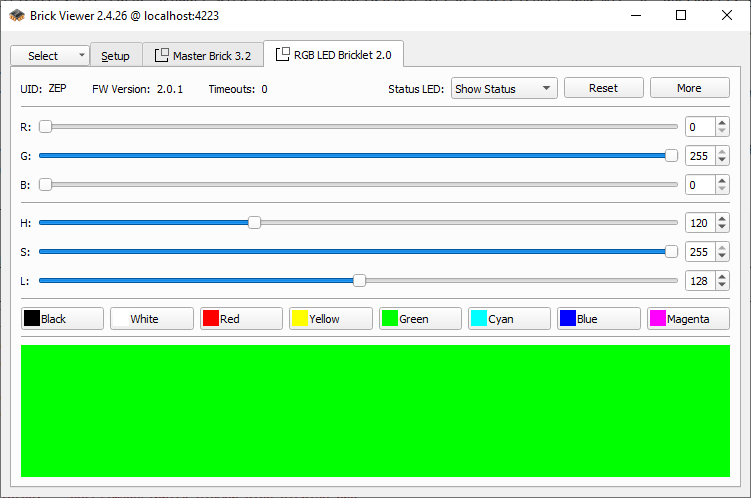The image size is (751, 498).
Task: Decrease the L value with down arrow
Action: click(722, 286)
